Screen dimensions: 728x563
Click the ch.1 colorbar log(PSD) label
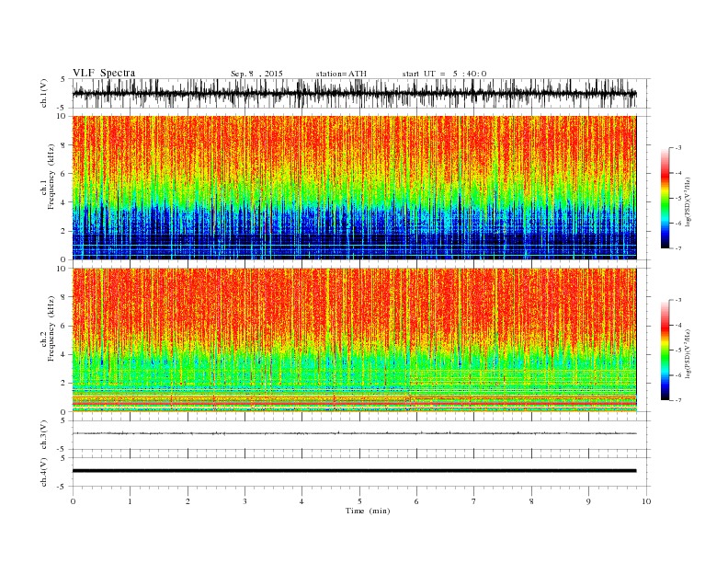click(x=688, y=202)
